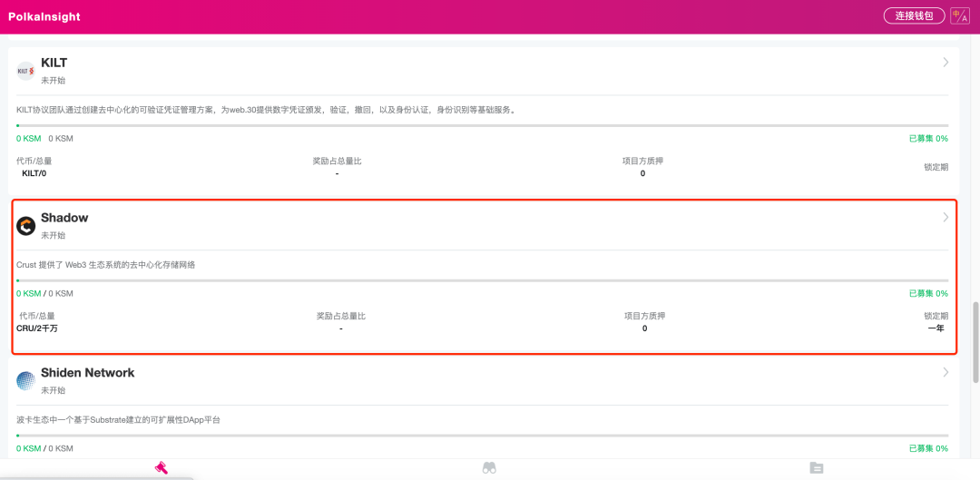
Task: Click the 未开始 status under Shiden Network
Action: point(54,390)
